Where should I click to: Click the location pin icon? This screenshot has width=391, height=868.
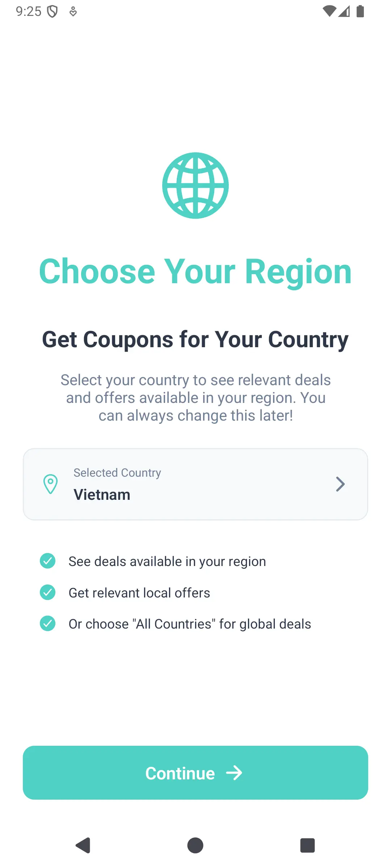(x=50, y=484)
